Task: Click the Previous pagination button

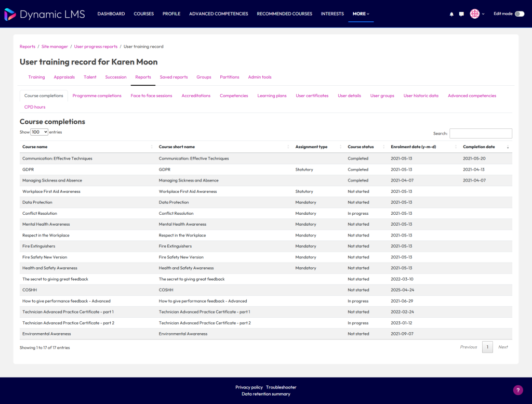Action: (x=468, y=347)
